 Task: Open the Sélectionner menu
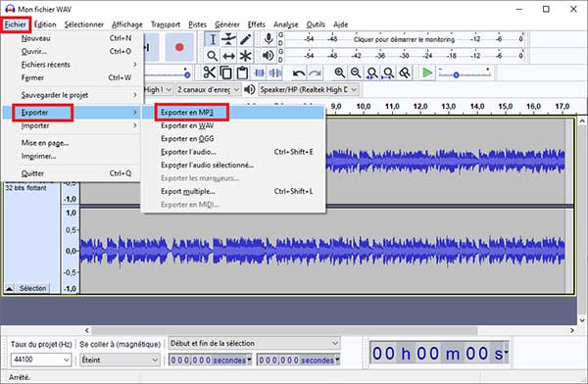[84, 24]
